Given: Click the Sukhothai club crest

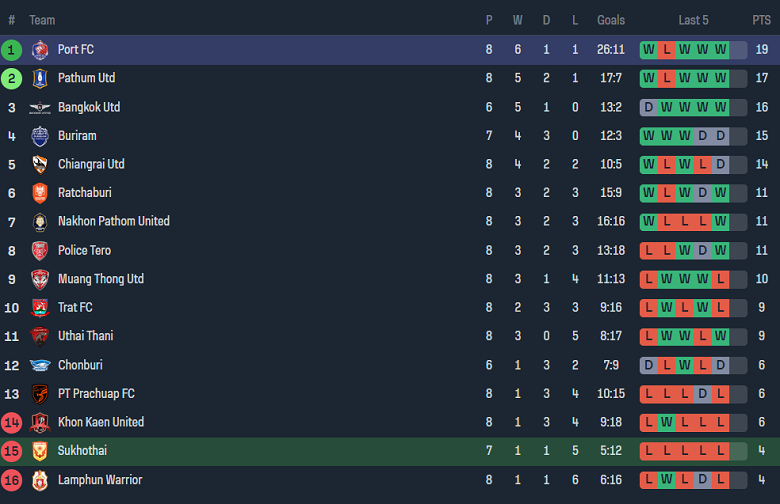Looking at the screenshot, I should [40, 451].
